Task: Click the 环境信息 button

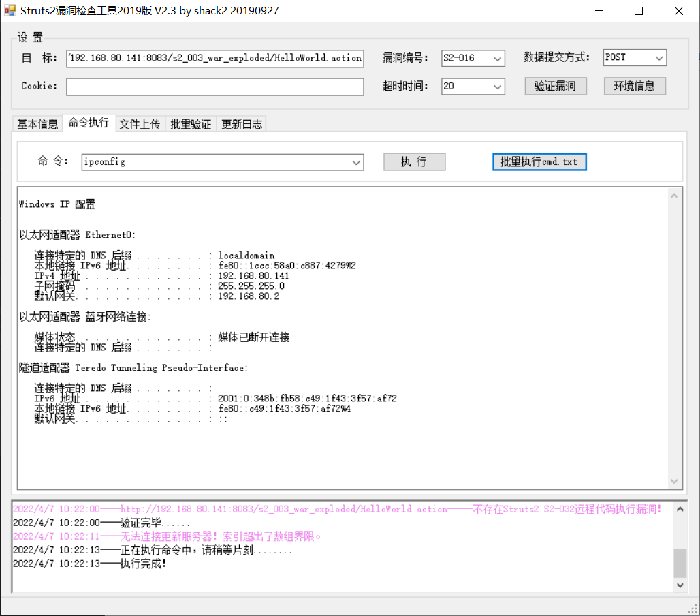Action: (x=635, y=86)
